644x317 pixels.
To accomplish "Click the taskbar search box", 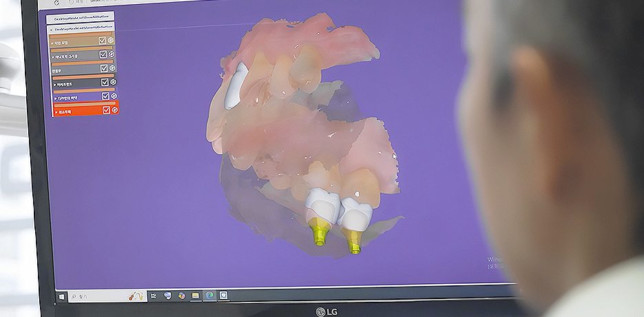I will (107, 296).
